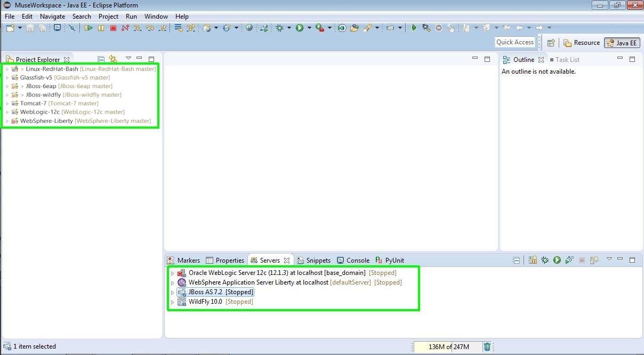
Task: Open the Navigate menu
Action: [52, 17]
